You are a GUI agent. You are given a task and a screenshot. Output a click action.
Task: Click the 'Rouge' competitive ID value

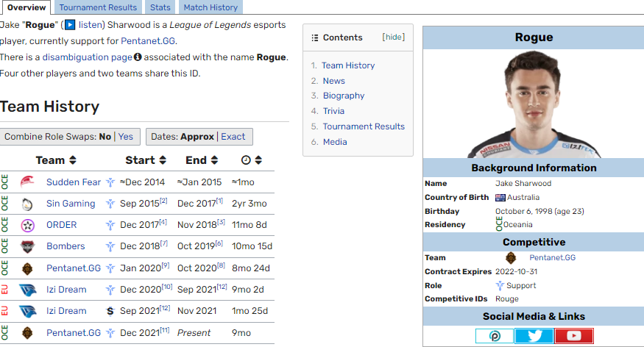pyautogui.click(x=507, y=299)
